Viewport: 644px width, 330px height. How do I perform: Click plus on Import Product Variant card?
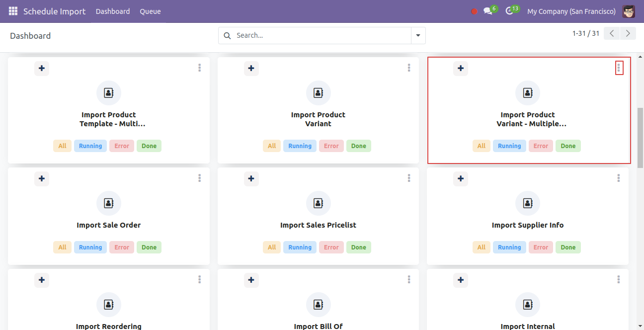pyautogui.click(x=251, y=68)
